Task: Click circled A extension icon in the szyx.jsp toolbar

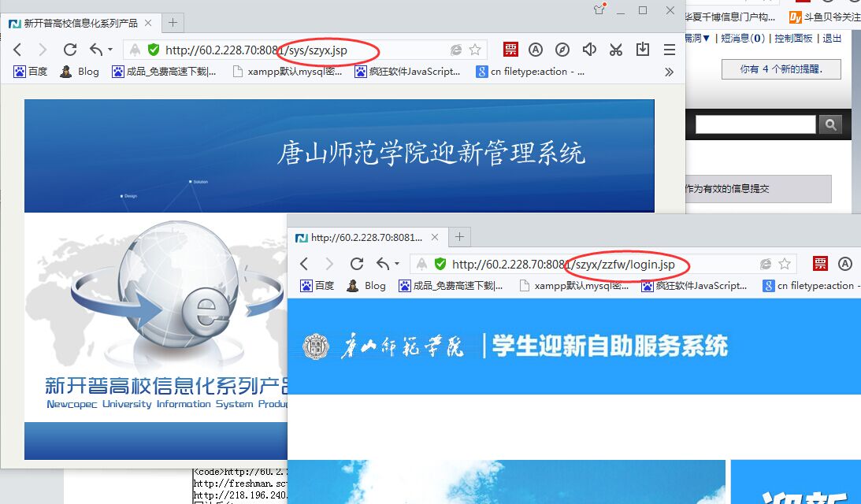Action: click(536, 50)
